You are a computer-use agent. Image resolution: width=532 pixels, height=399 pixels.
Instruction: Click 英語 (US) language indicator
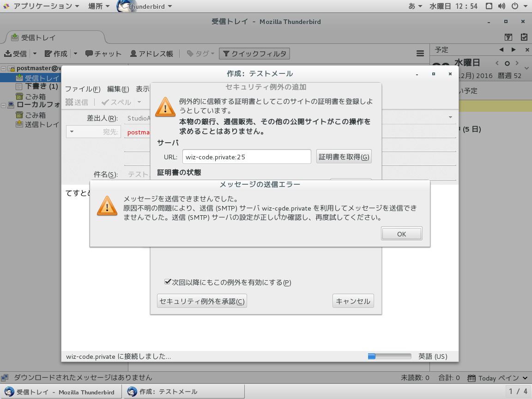tap(433, 356)
